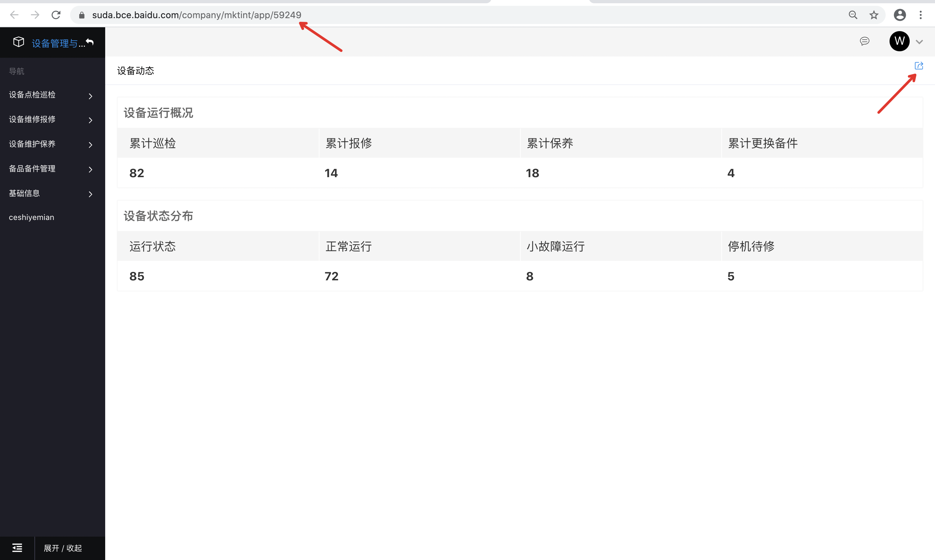
Task: Click the 正常运行 column header
Action: point(348,246)
